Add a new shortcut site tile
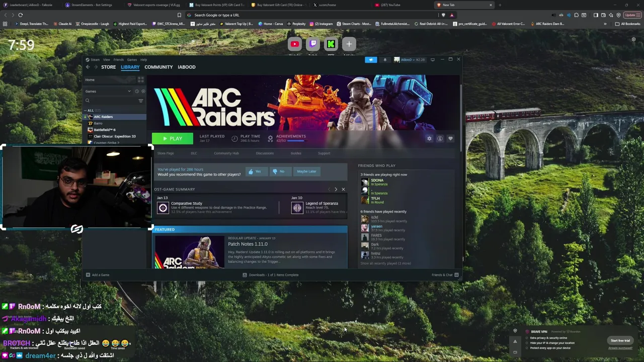 [x=349, y=44]
